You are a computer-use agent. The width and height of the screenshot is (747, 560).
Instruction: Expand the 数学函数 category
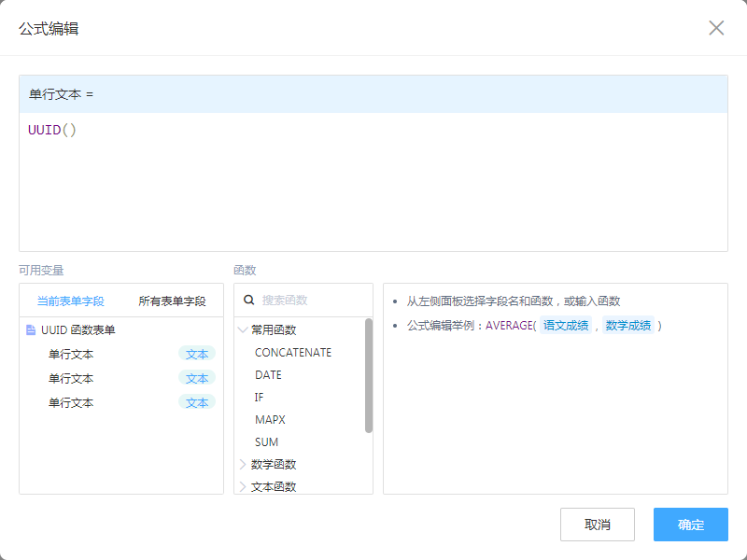tap(244, 464)
